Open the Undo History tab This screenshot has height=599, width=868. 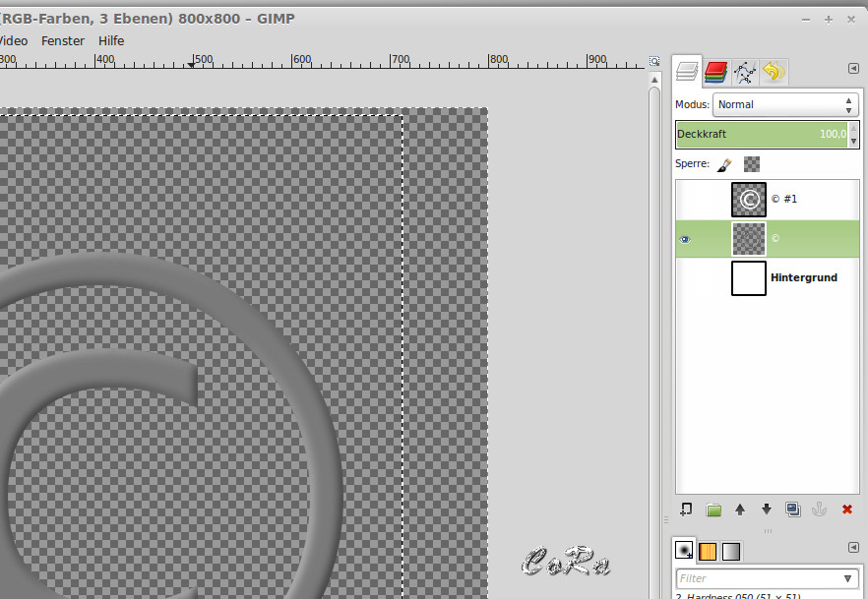pos(774,72)
